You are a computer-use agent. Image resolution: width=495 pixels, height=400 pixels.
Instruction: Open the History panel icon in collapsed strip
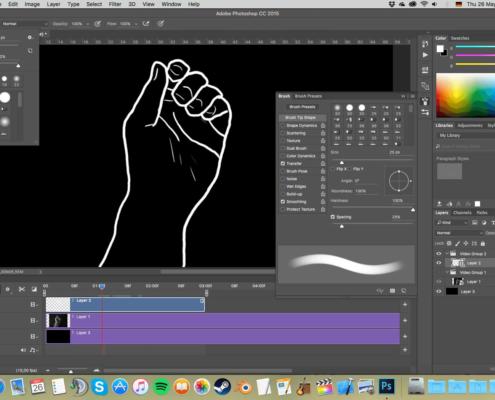pyautogui.click(x=425, y=44)
